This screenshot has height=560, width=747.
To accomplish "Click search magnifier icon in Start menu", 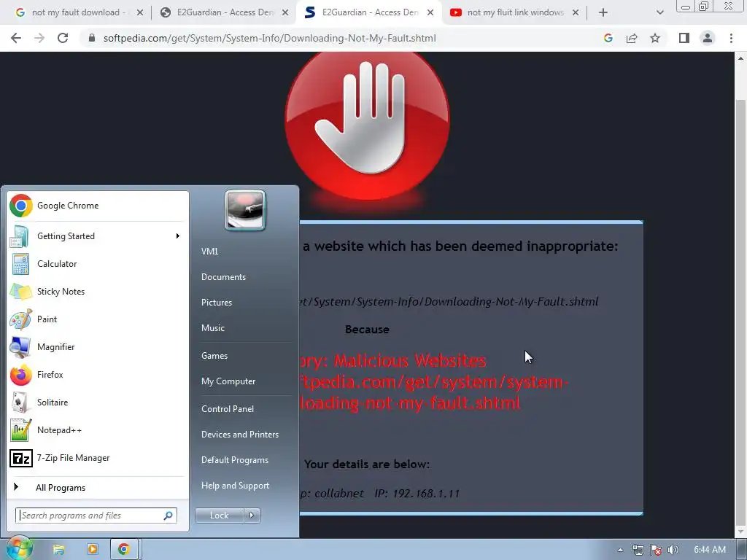I will 169,516.
